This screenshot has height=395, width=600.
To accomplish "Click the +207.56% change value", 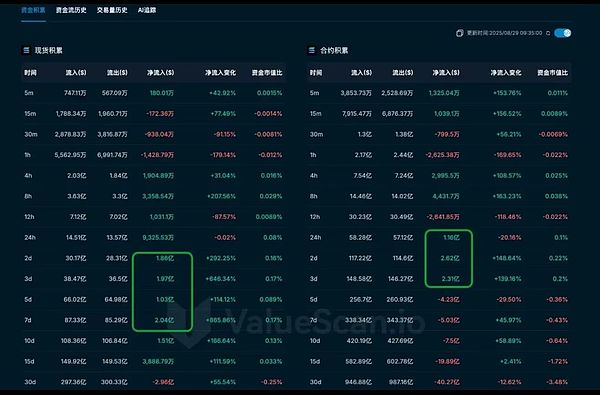I will (222, 196).
